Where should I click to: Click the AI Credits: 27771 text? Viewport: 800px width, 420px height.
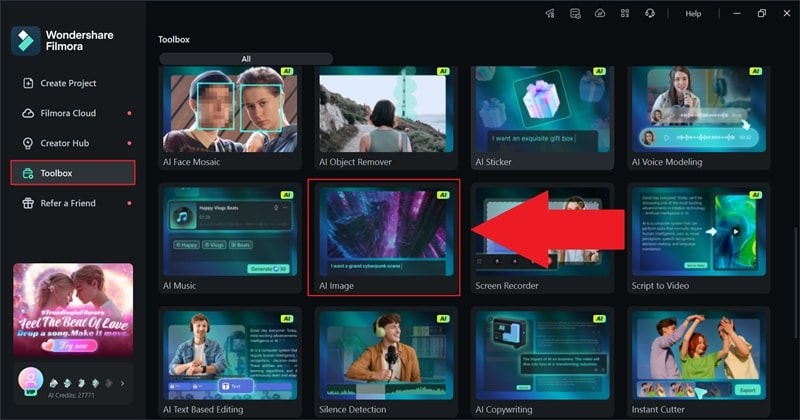coord(71,396)
